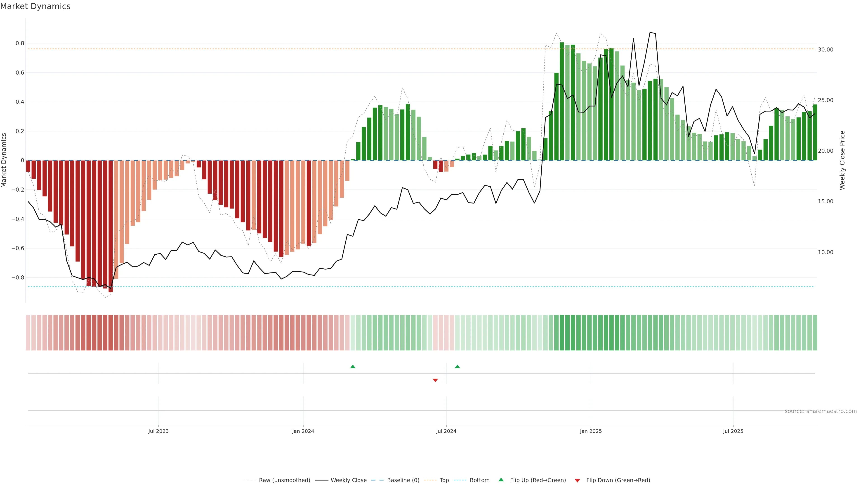
Task: Click the Flip Down legend triangle icon
Action: pyautogui.click(x=577, y=481)
